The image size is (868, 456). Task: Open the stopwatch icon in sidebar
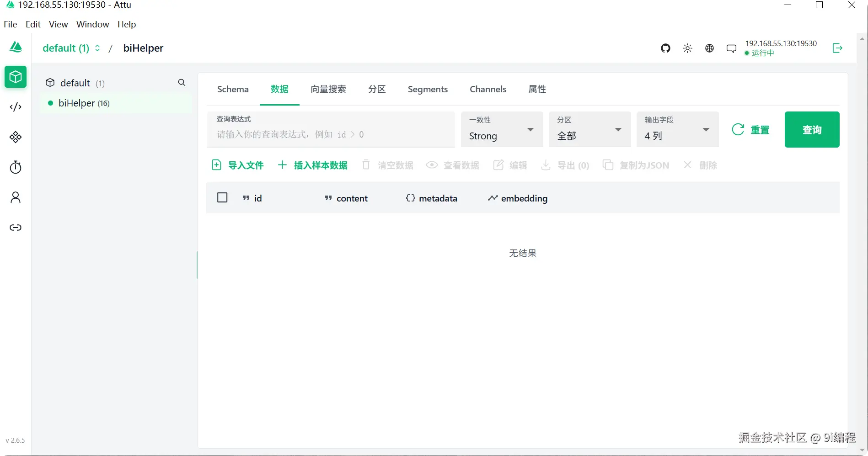(16, 167)
